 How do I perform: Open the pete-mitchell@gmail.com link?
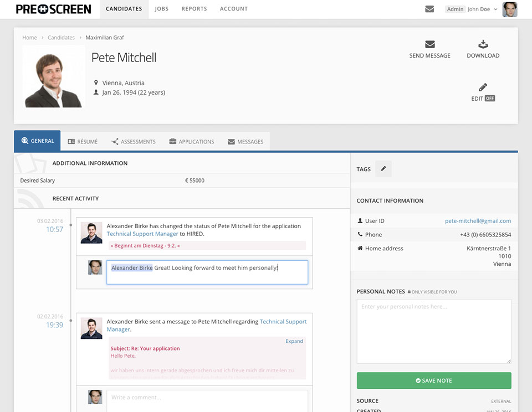(x=478, y=221)
